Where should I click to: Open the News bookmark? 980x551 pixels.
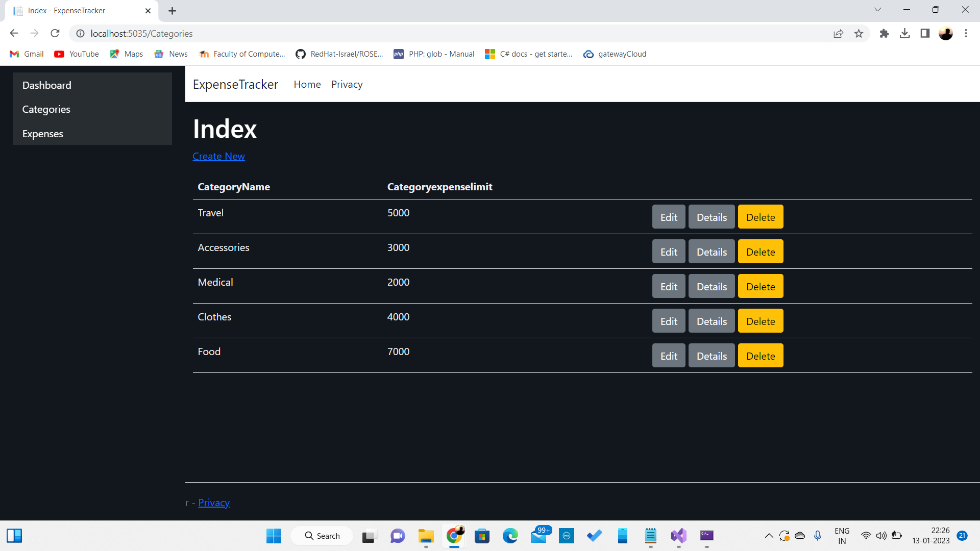(x=171, y=54)
